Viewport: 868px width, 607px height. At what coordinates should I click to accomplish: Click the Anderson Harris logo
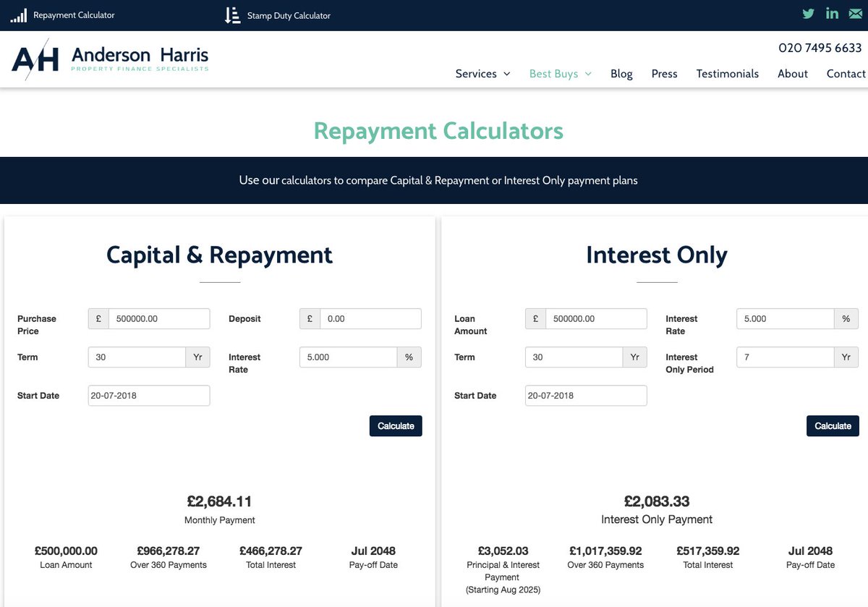click(x=110, y=59)
